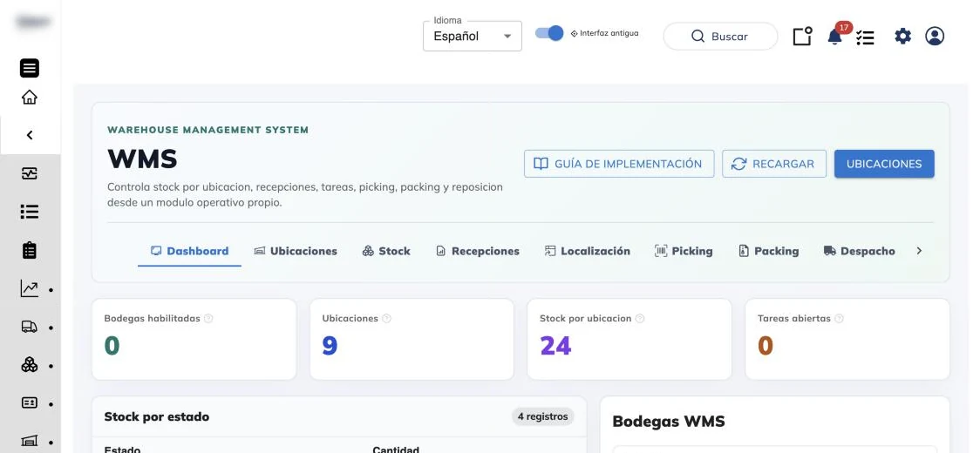Open the ID card sidebar icon
The width and height of the screenshot is (980, 453).
click(x=30, y=403)
